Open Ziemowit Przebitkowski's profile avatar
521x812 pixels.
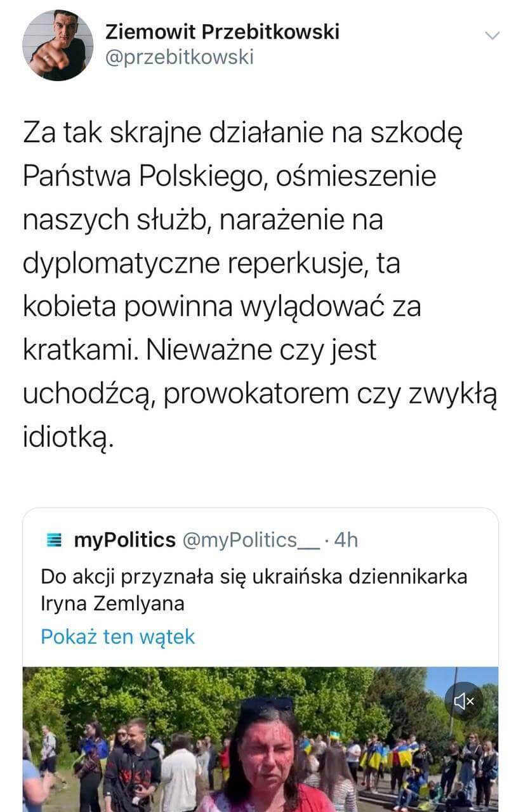pyautogui.click(x=58, y=45)
